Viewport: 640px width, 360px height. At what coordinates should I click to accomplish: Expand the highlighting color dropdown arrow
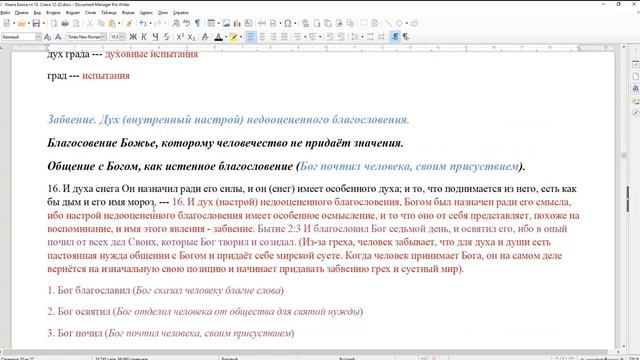click(x=241, y=37)
